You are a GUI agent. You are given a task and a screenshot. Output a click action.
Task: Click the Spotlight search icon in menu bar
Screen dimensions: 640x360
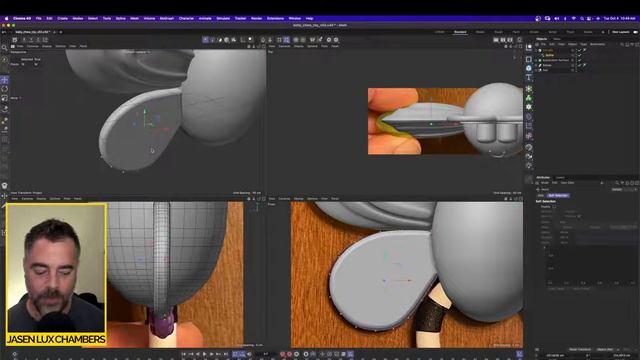tap(582, 18)
